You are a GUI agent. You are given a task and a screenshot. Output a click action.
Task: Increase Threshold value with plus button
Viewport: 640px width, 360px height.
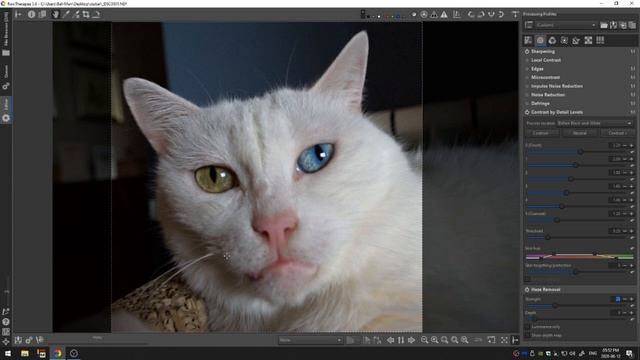tap(632, 231)
